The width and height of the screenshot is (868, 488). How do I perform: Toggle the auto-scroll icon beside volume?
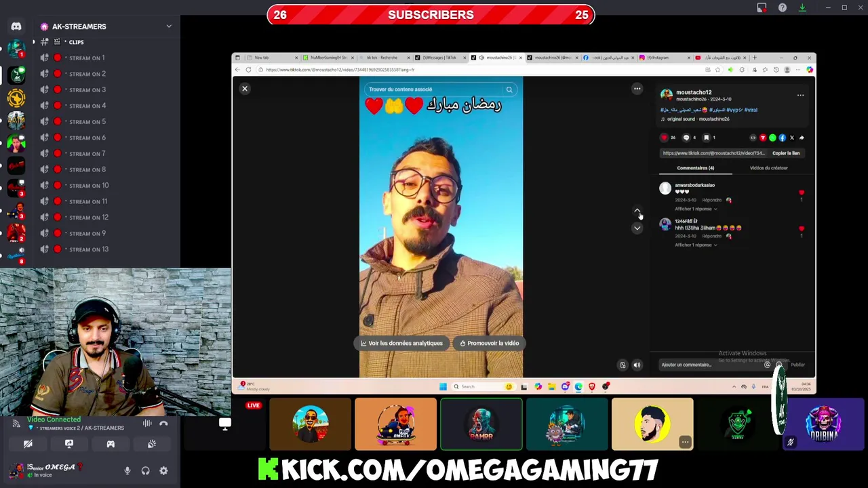click(623, 365)
